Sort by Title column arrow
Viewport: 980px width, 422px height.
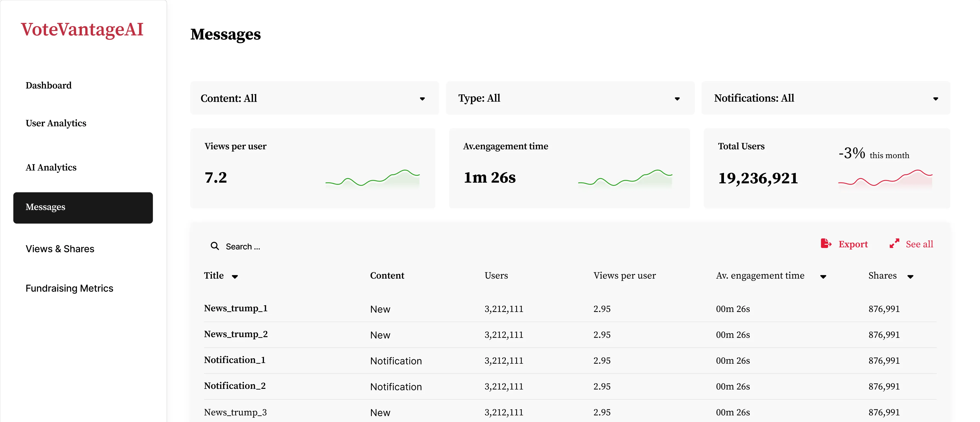(235, 277)
